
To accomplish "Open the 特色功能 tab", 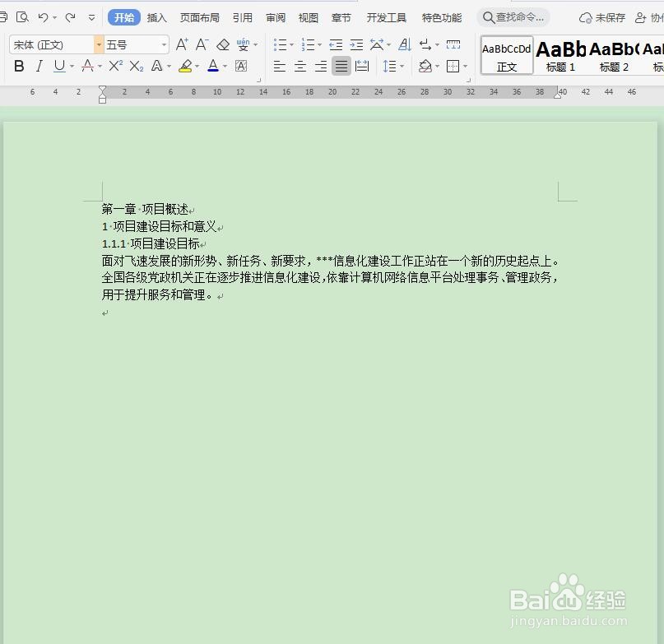I will [x=442, y=18].
